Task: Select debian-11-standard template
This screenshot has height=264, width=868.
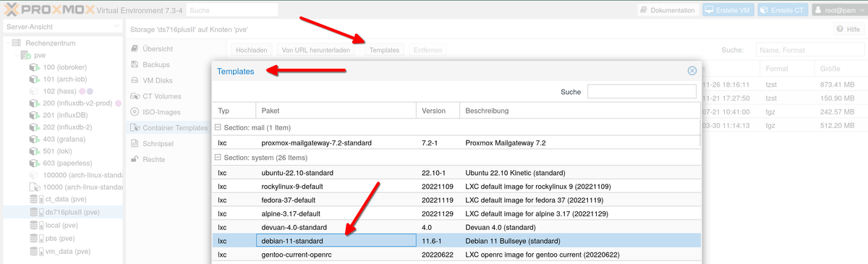Action: coord(457,241)
